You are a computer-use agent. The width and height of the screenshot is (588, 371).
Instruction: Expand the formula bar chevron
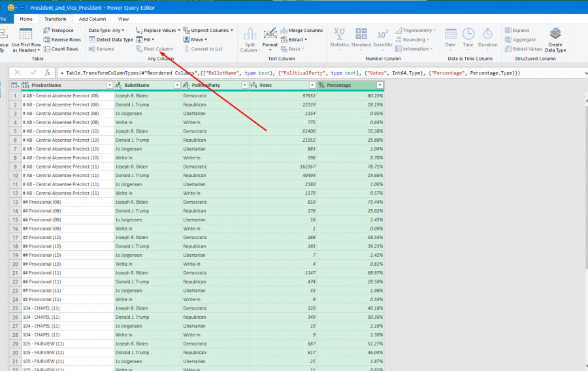586,73
